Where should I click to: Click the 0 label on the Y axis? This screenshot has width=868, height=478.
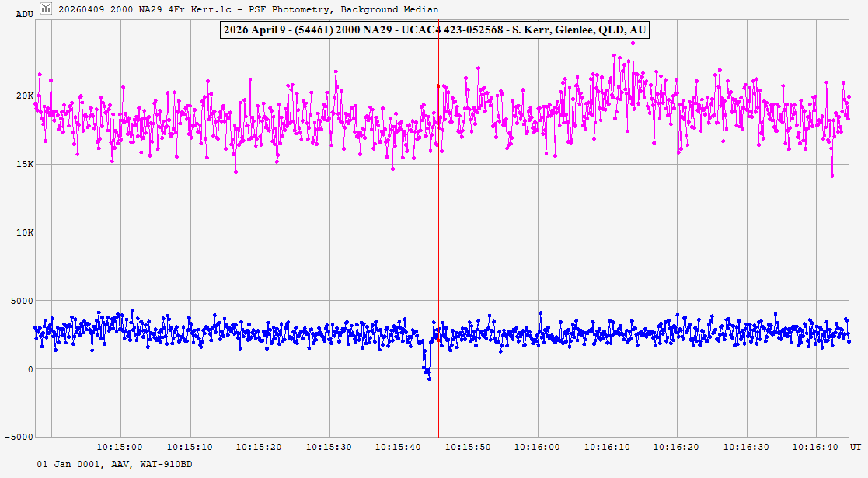(x=31, y=369)
